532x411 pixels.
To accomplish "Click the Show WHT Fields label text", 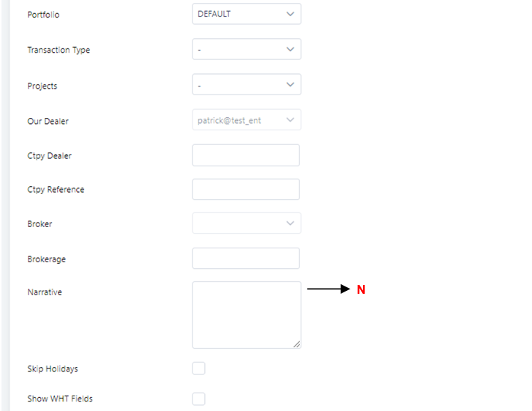I will (x=60, y=399).
